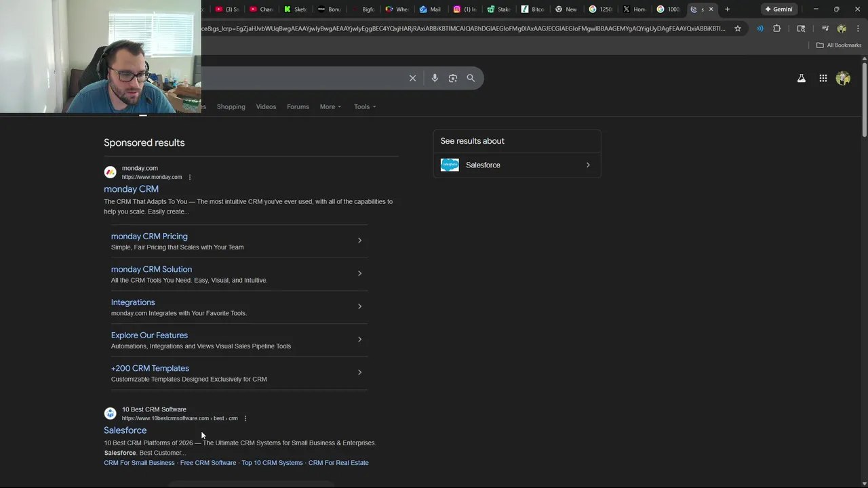The image size is (868, 488).
Task: Open a new browser tab
Action: (x=727, y=9)
